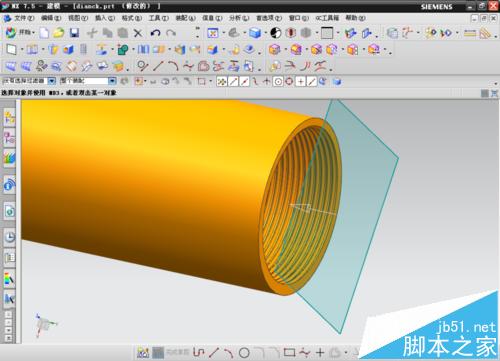
Task: Click the red clip section icon
Action: (291, 33)
